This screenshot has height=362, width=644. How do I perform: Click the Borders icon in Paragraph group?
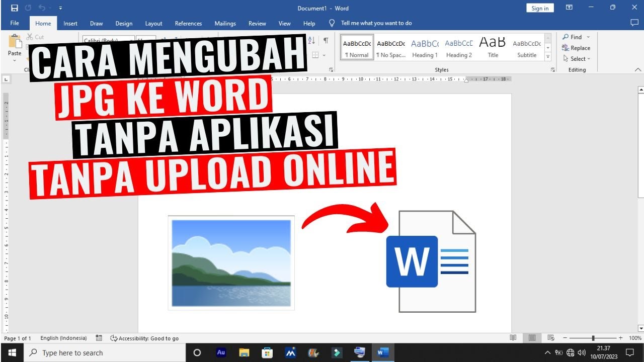315,55
